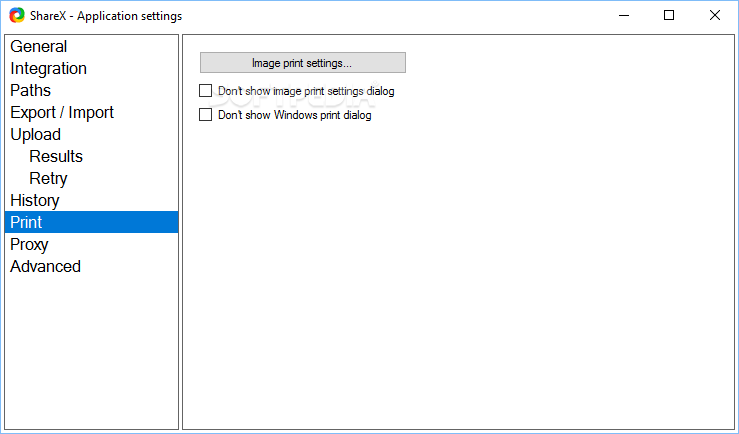The height and width of the screenshot is (434, 739).
Task: Choose the Retry subsection
Action: 91,178
